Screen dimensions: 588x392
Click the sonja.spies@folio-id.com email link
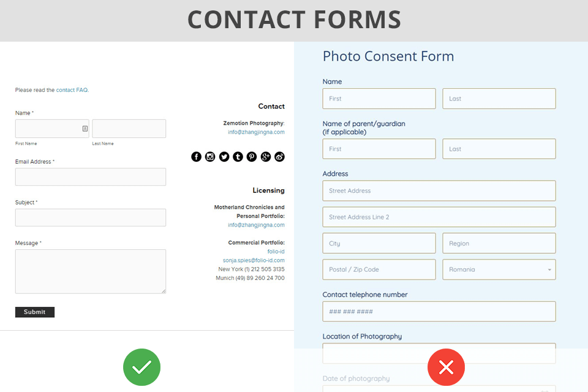click(x=254, y=260)
